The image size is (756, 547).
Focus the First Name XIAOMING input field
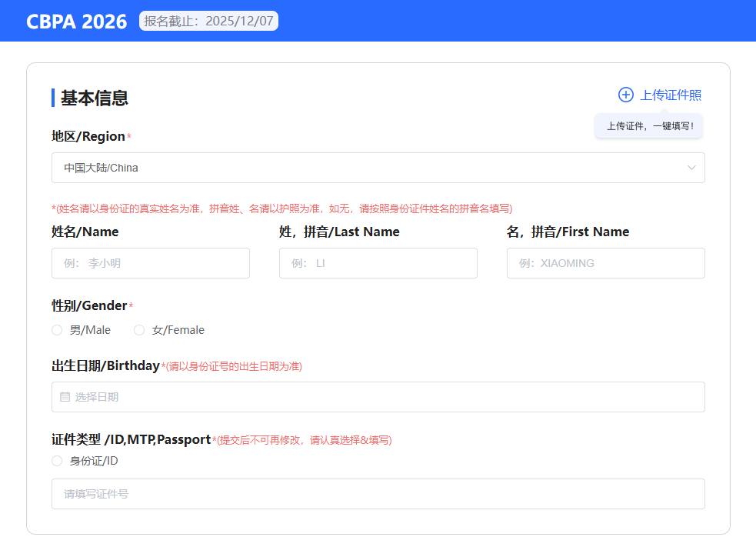tap(605, 263)
